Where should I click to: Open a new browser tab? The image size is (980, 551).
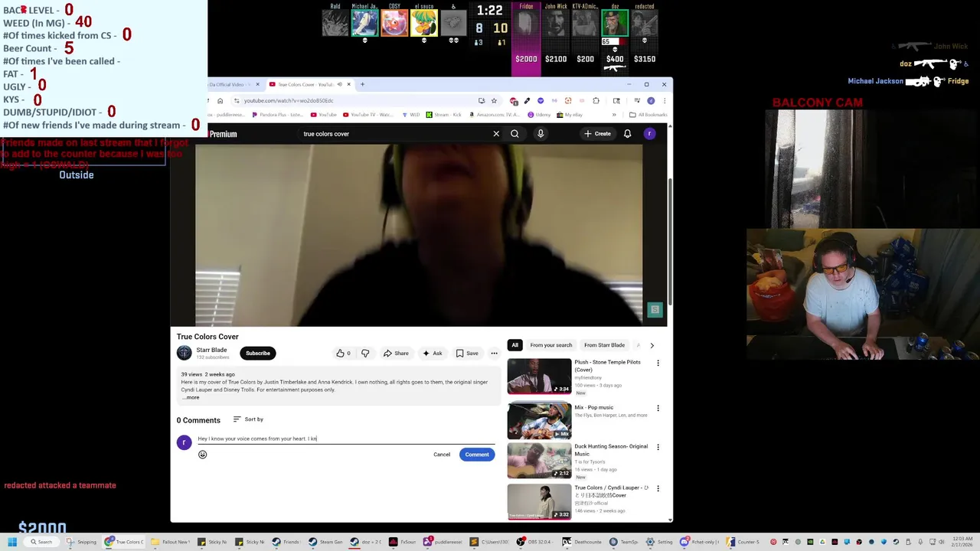(363, 84)
